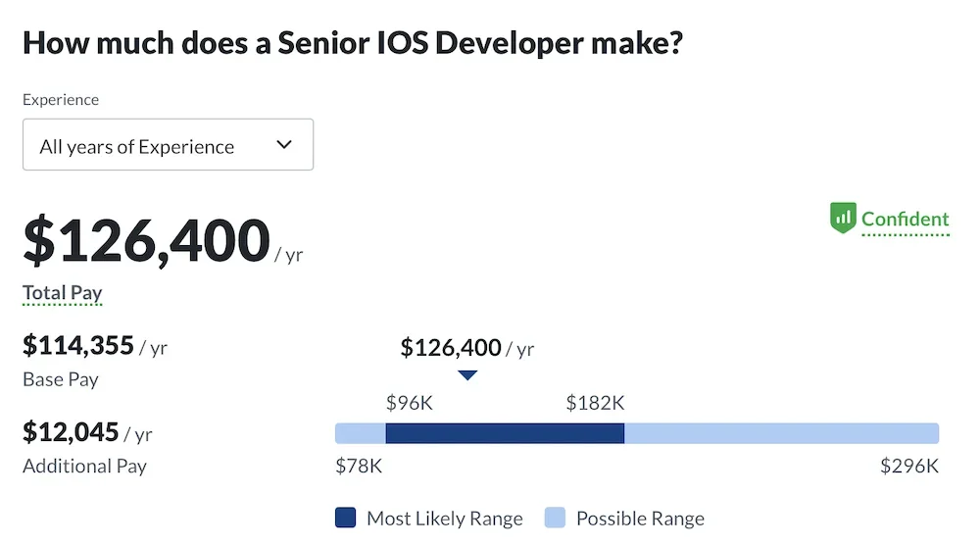This screenshot has width=980, height=545.
Task: Click the $126,400 label above the marker
Action: (451, 347)
